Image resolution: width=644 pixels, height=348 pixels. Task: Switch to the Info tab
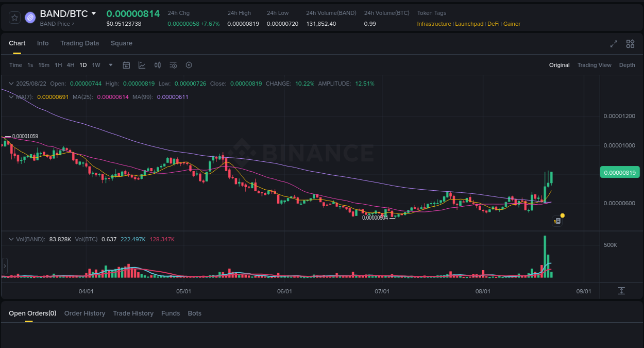[43, 43]
